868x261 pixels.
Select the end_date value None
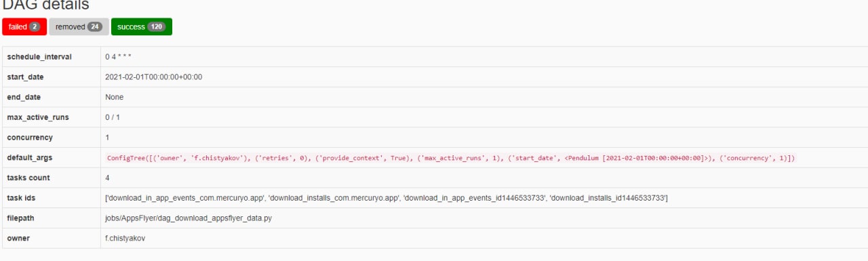pyautogui.click(x=115, y=97)
